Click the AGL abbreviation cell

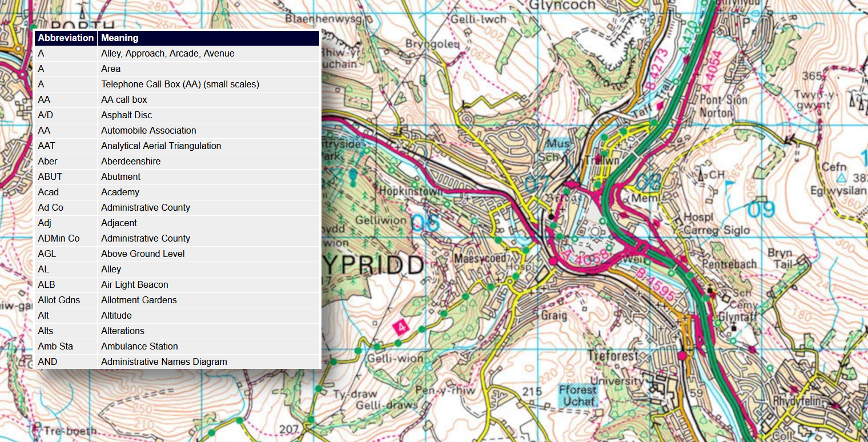coord(47,254)
